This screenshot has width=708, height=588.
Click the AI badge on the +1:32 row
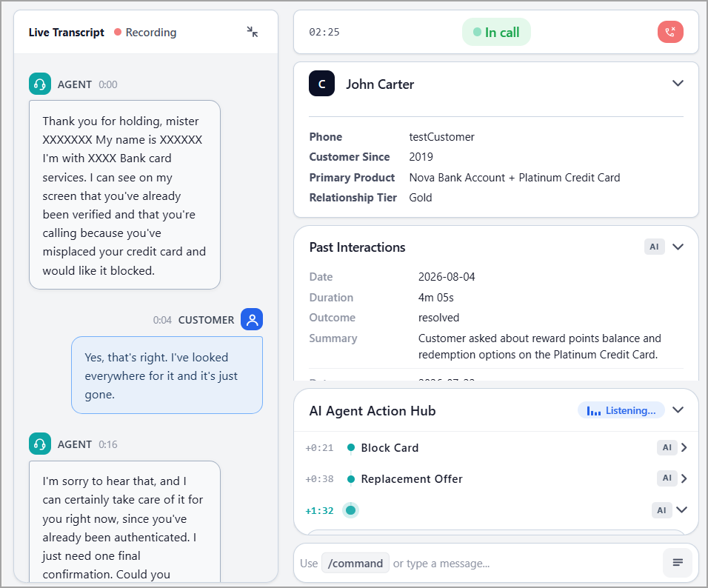click(661, 510)
